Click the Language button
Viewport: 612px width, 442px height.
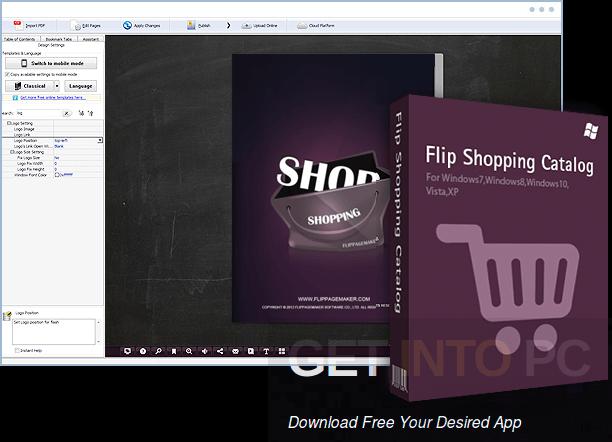click(80, 86)
